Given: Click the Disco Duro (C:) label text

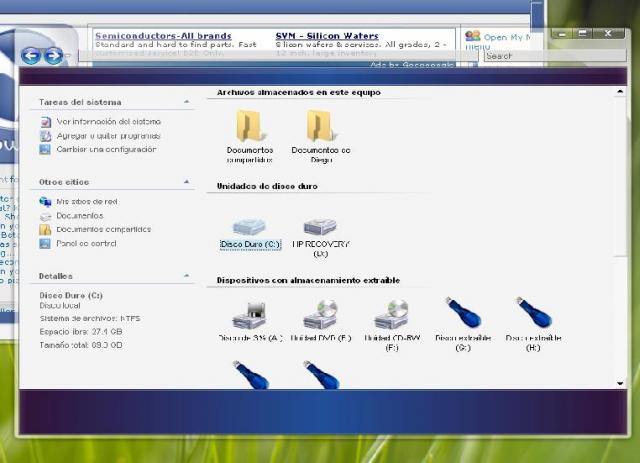Looking at the screenshot, I should click(x=250, y=245).
